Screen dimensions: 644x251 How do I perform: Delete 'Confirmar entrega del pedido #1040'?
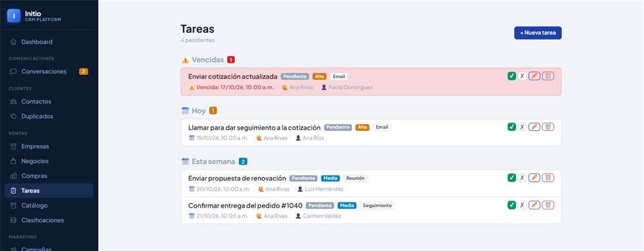548,205
